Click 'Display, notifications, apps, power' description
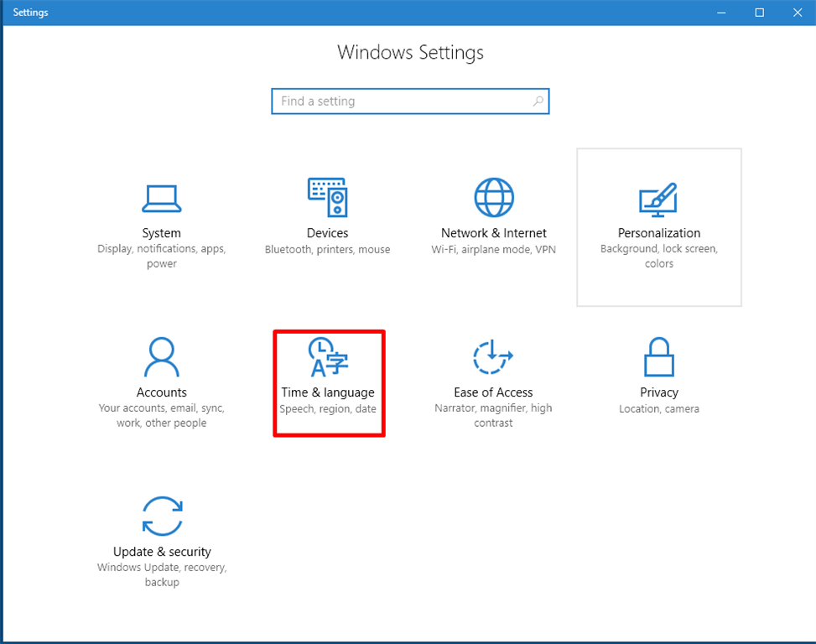 (161, 256)
